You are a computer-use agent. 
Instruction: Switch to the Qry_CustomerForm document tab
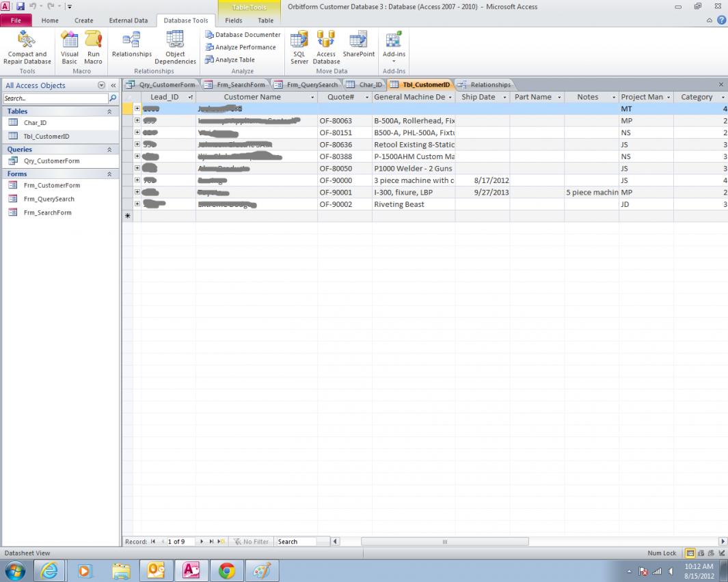coord(161,85)
